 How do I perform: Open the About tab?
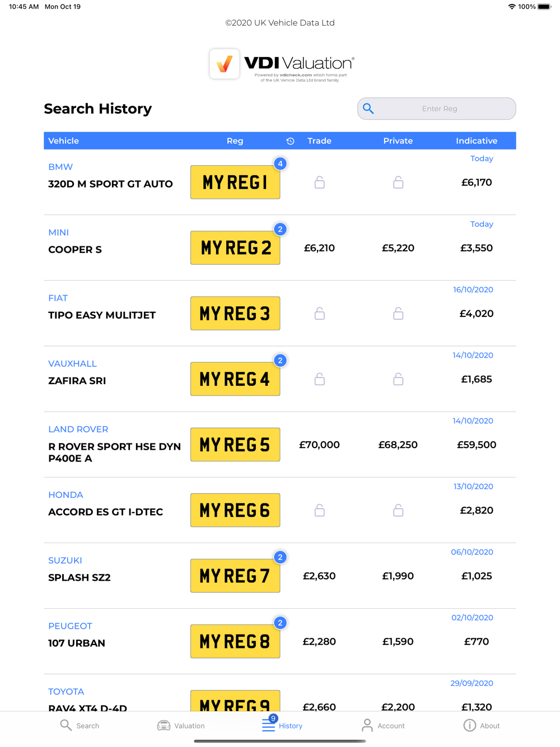coord(482,725)
